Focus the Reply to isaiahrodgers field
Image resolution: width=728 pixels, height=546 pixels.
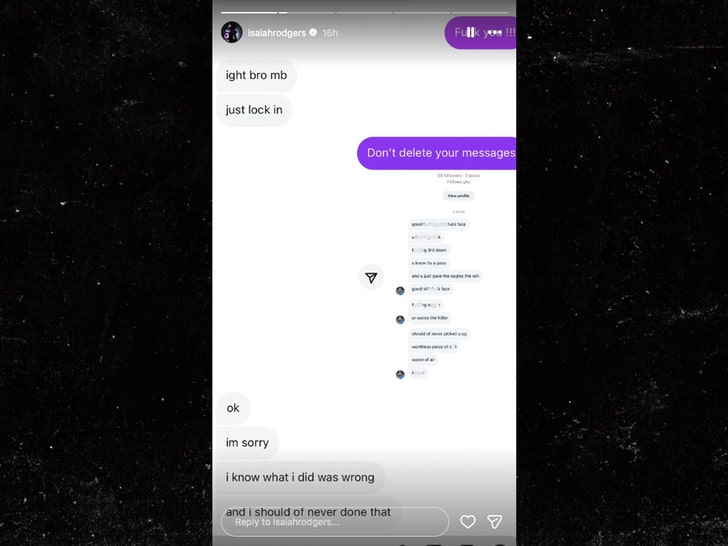335,522
